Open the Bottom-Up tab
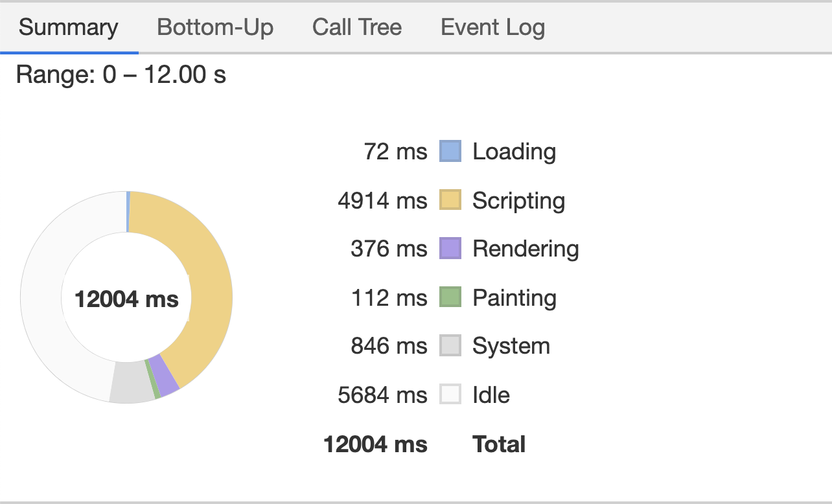 click(x=215, y=28)
